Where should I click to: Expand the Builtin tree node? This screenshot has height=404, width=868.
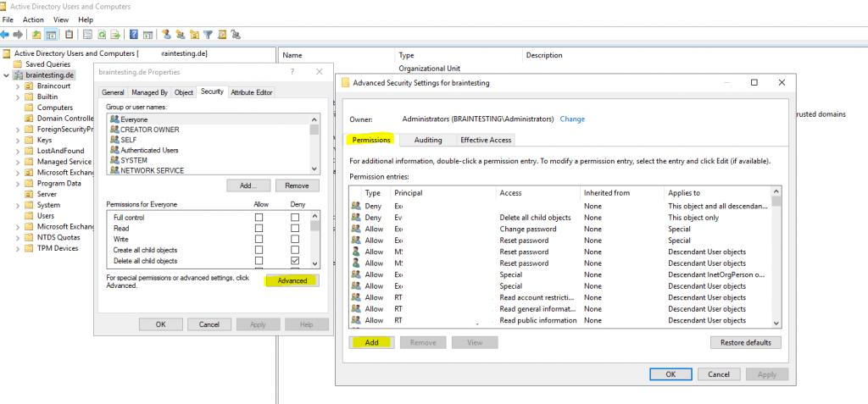[17, 97]
